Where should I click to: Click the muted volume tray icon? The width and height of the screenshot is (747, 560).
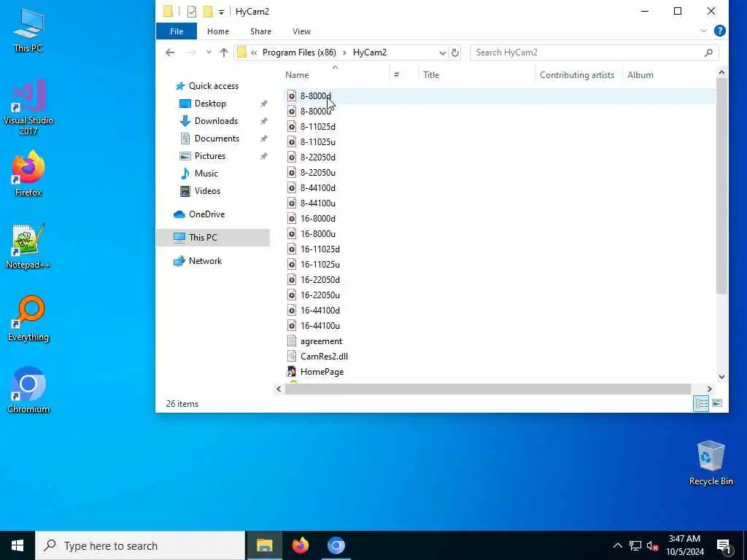[x=652, y=545]
